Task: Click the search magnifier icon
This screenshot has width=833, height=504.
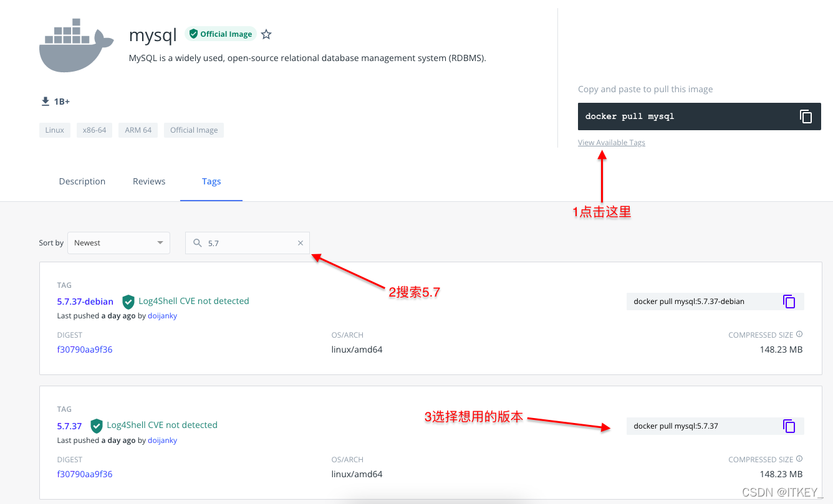Action: pos(198,243)
